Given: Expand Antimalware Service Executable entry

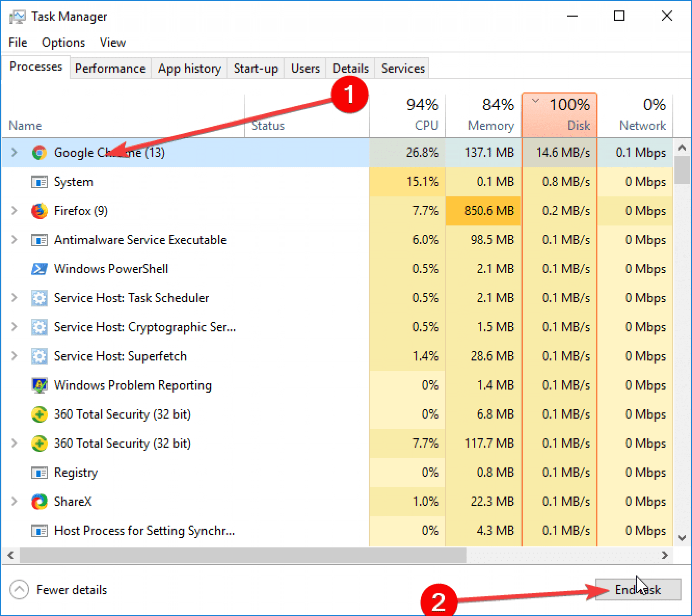Looking at the screenshot, I should pos(14,240).
